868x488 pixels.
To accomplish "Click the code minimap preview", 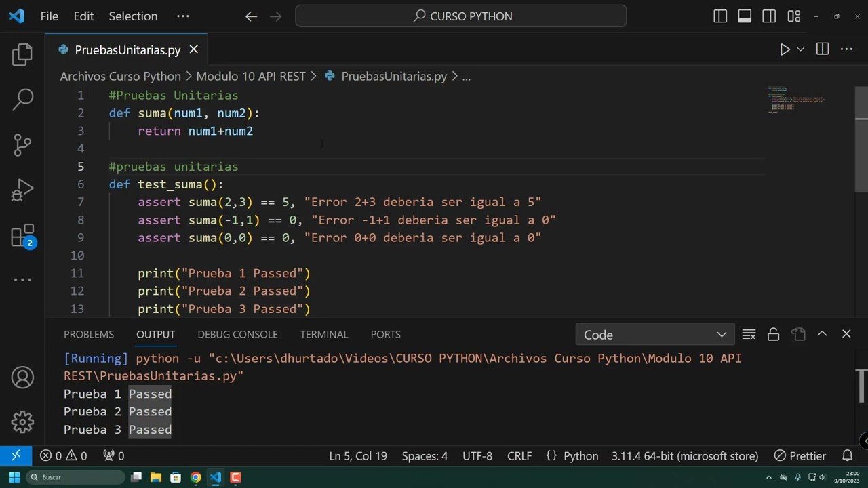I will [x=796, y=100].
